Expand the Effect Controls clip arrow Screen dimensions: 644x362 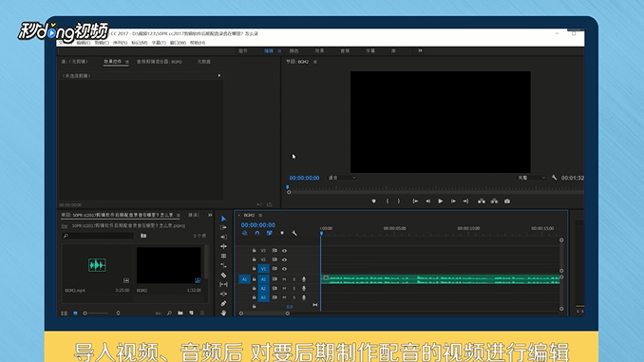point(219,76)
